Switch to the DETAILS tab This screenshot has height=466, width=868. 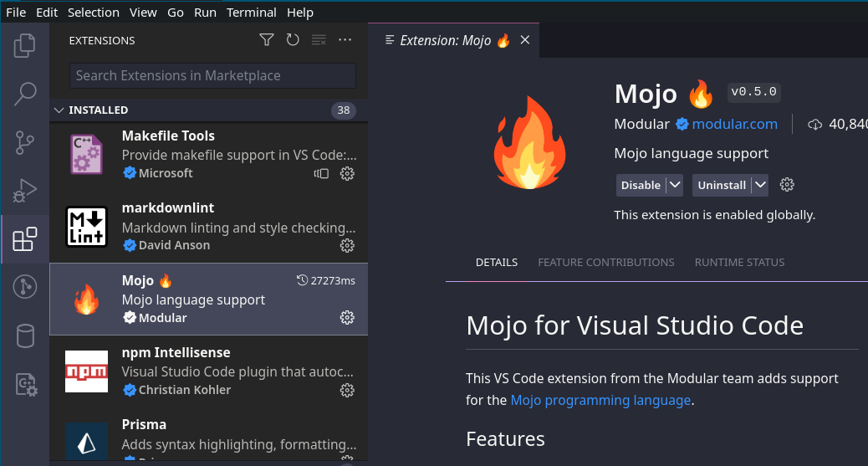click(497, 263)
